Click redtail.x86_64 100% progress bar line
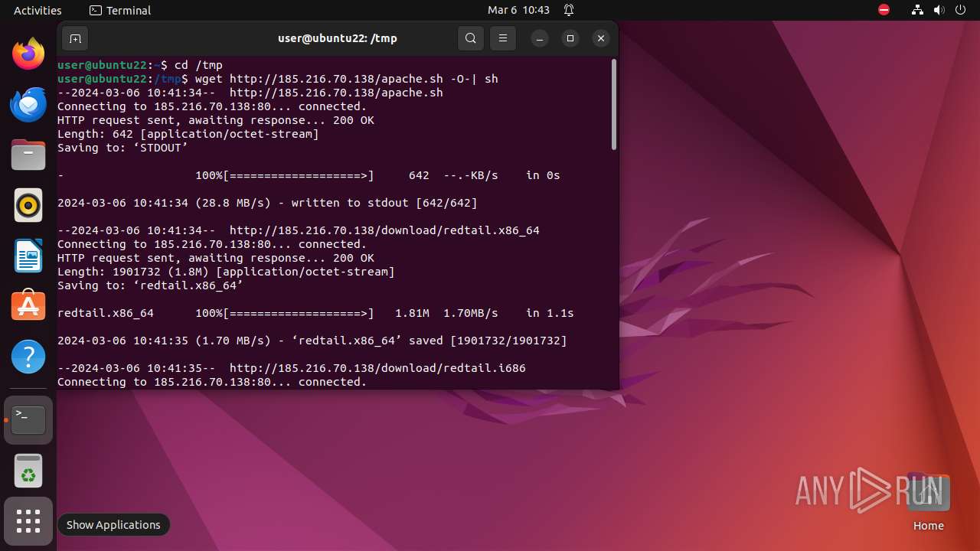 315,313
